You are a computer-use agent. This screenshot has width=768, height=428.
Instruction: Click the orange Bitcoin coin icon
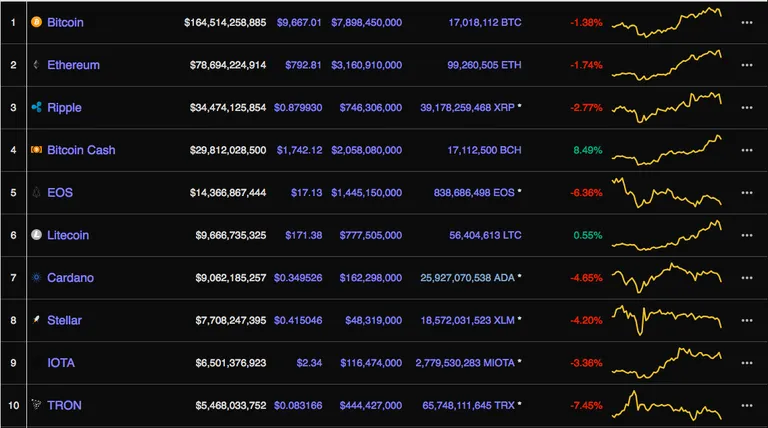[36, 22]
